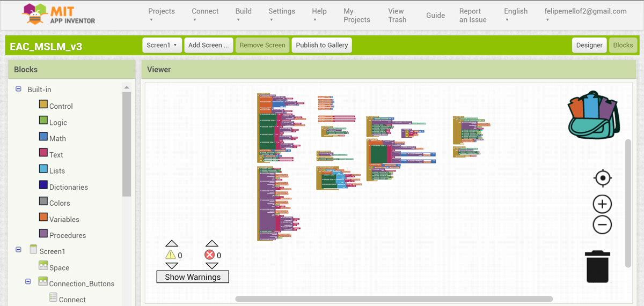Select the Control blocks color swatch
This screenshot has height=306, width=644.
(43, 105)
